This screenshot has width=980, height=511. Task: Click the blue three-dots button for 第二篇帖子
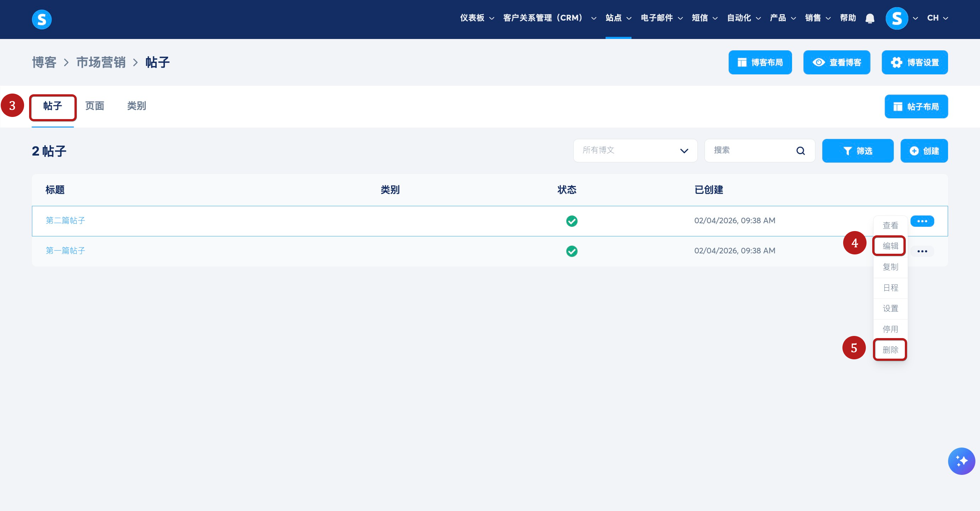pos(922,221)
